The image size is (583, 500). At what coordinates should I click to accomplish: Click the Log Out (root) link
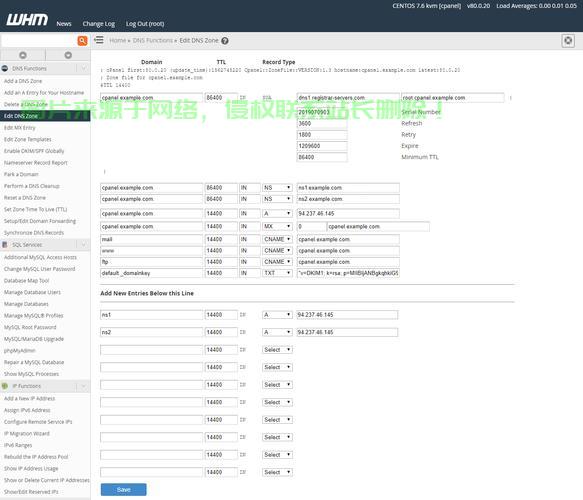145,24
